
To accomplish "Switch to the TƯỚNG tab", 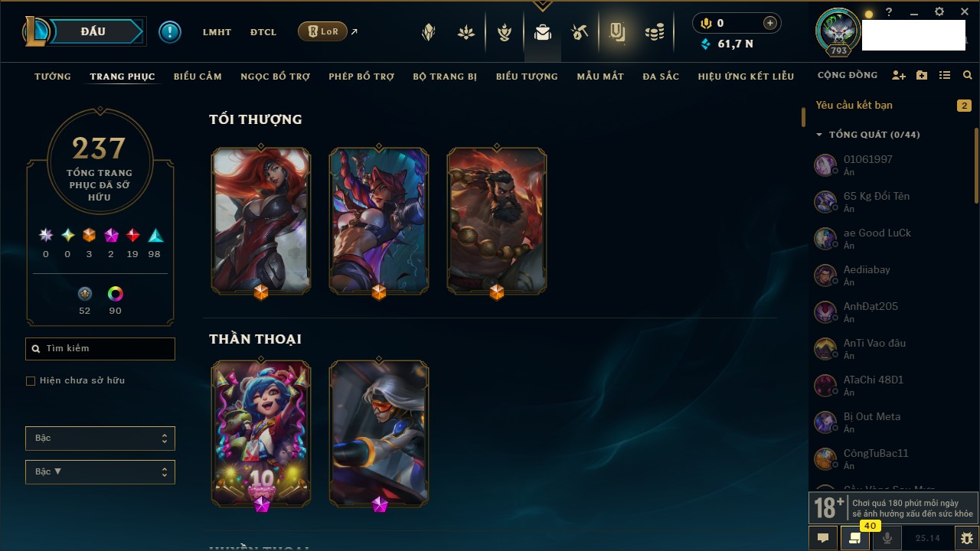I will click(x=53, y=77).
